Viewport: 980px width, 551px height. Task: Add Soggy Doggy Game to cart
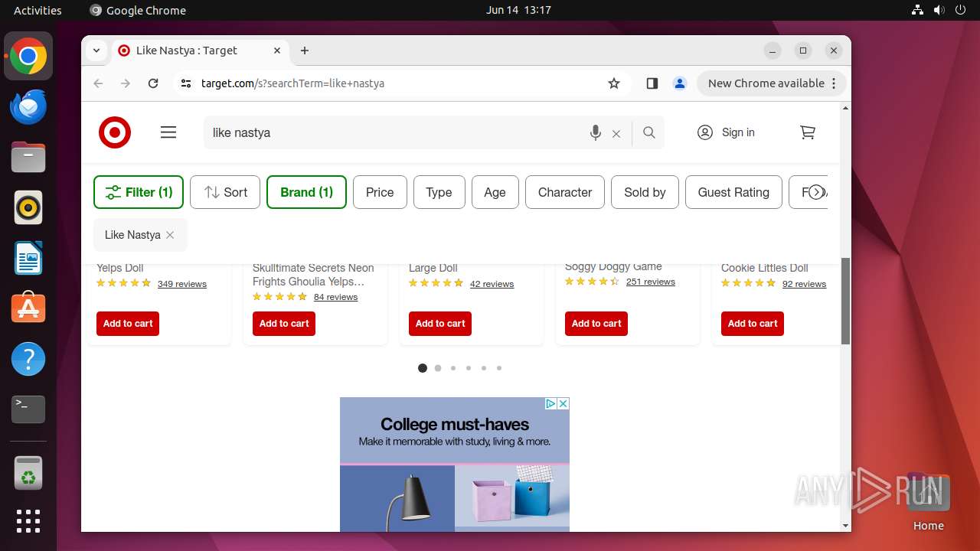(596, 324)
